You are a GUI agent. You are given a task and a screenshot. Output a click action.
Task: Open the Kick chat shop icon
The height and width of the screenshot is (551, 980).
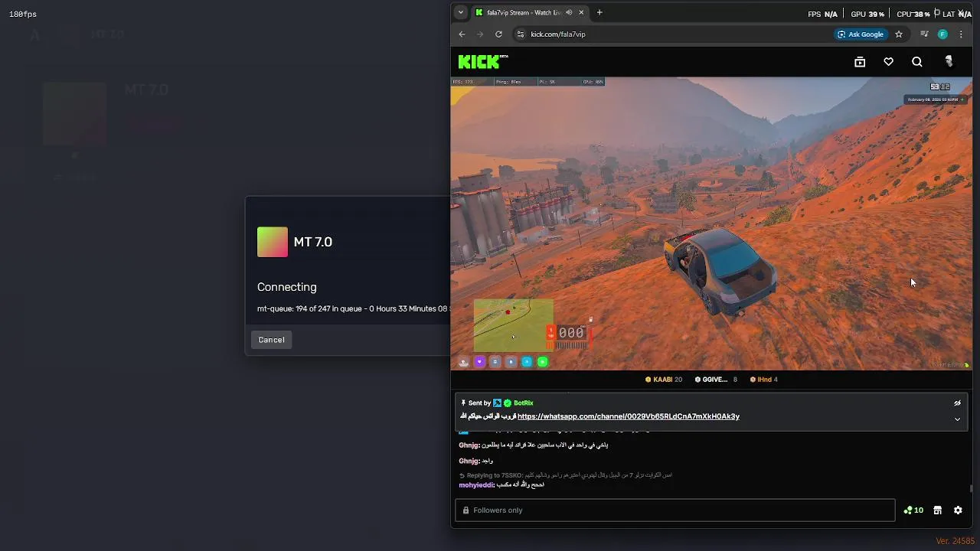click(937, 510)
